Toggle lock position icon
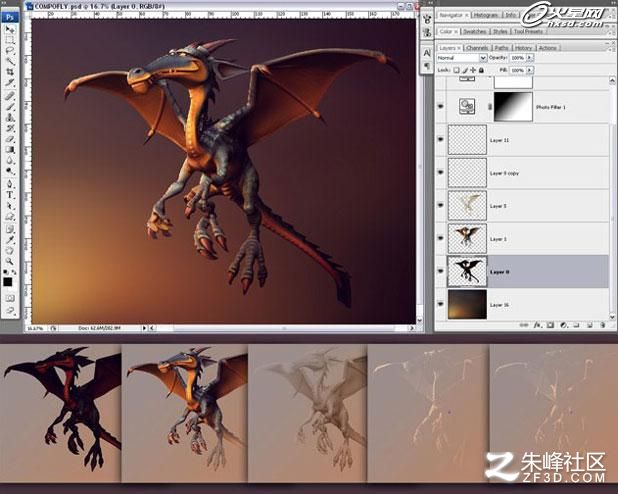This screenshot has width=618, height=494. click(473, 70)
